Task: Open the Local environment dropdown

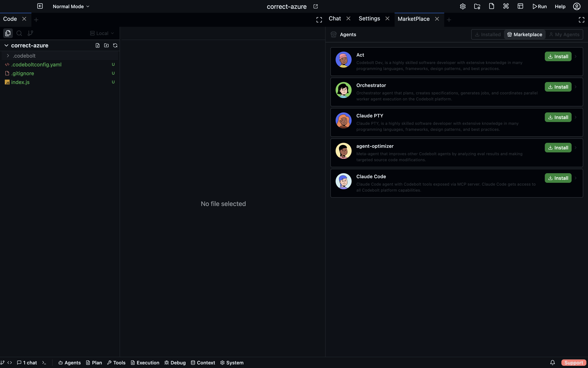Action: 102,33
